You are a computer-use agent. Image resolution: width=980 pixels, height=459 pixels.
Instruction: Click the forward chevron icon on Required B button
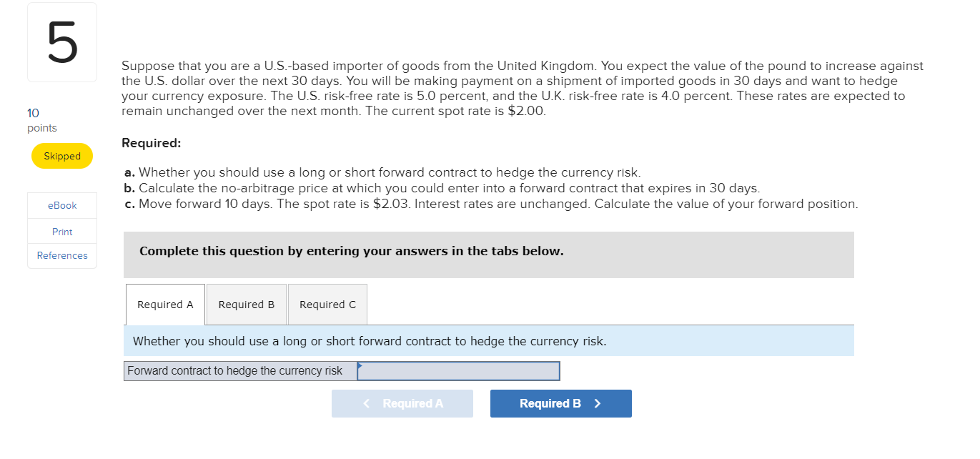[597, 403]
